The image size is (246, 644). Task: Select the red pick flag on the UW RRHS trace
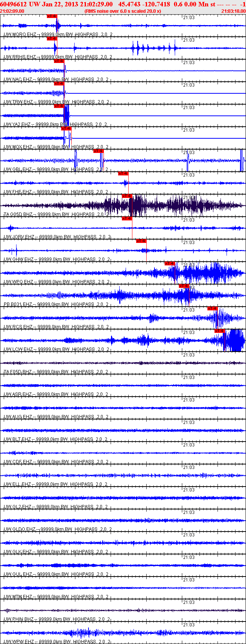tap(52, 39)
